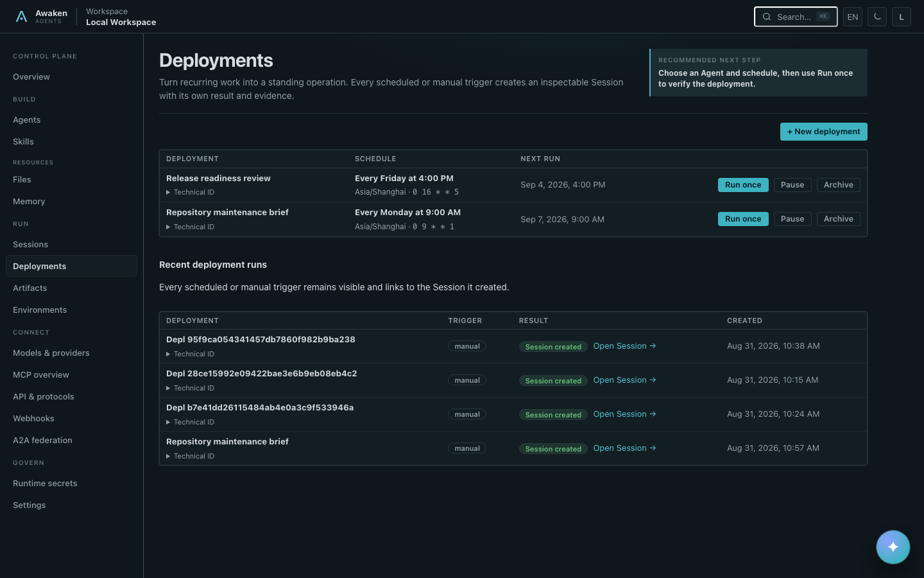The image size is (924, 578).
Task: Open Session for the 10:24 AM run
Action: tap(624, 414)
